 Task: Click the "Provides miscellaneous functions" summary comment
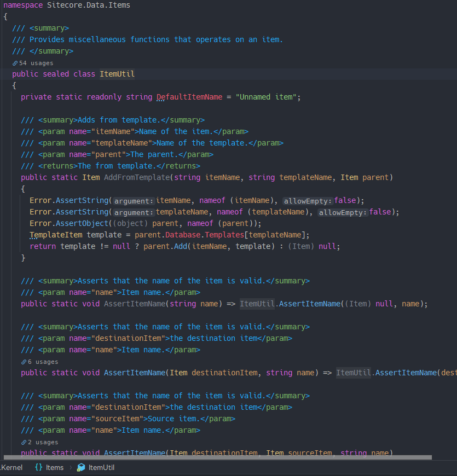[148, 40]
